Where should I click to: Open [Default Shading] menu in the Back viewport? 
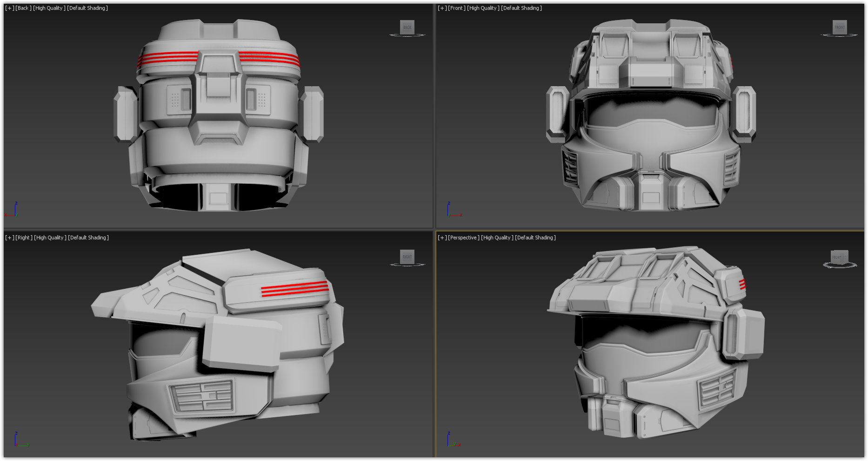click(x=87, y=8)
